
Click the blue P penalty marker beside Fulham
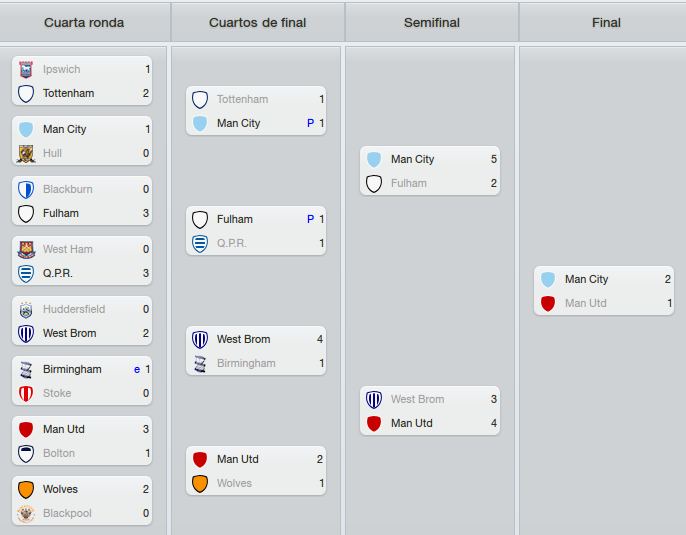click(310, 219)
